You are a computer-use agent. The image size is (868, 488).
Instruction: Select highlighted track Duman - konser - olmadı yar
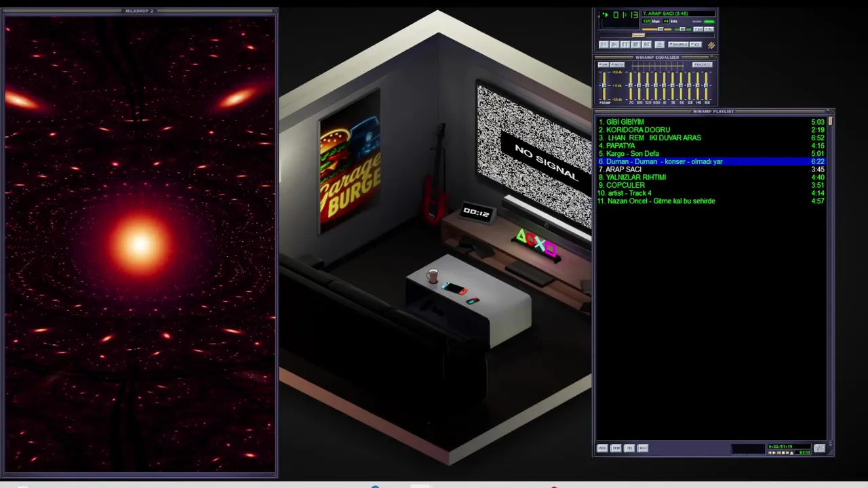coord(711,161)
